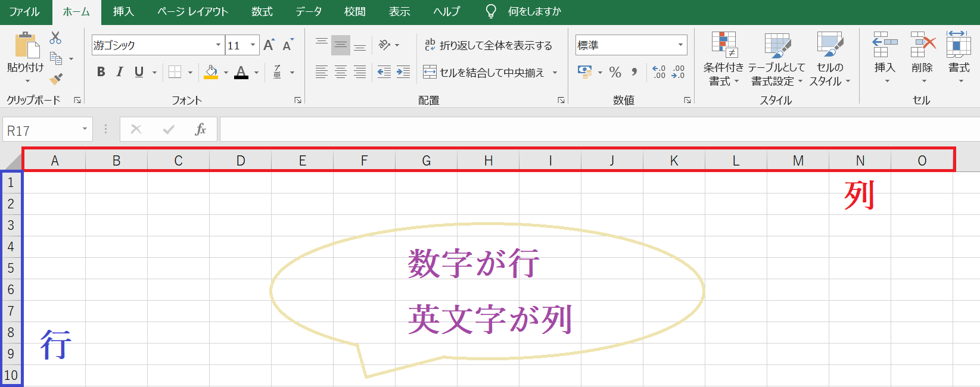Viewport: 980px width, 387px height.
Task: Decrease decimal places
Action: point(678,72)
